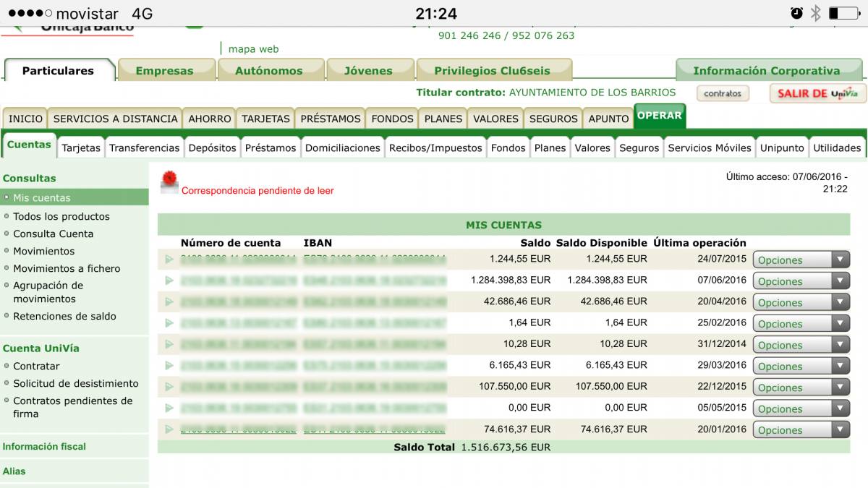Open the Privilegios Clu6seis tab
Screen dimensions: 868x488
(x=493, y=70)
